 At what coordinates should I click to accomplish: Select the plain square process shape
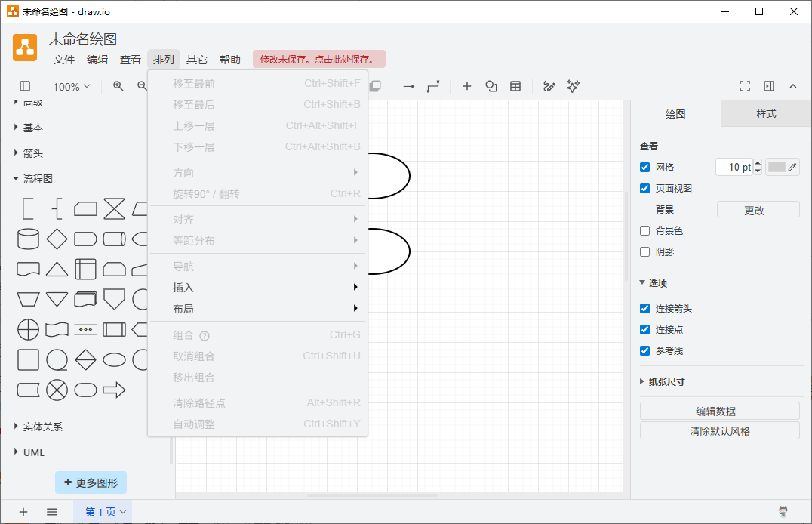click(28, 359)
